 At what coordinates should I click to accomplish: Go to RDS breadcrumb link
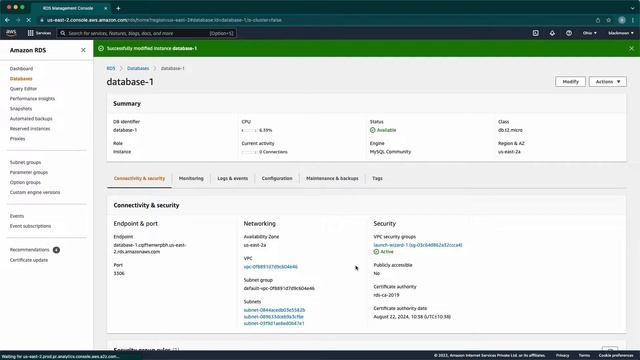click(x=111, y=68)
